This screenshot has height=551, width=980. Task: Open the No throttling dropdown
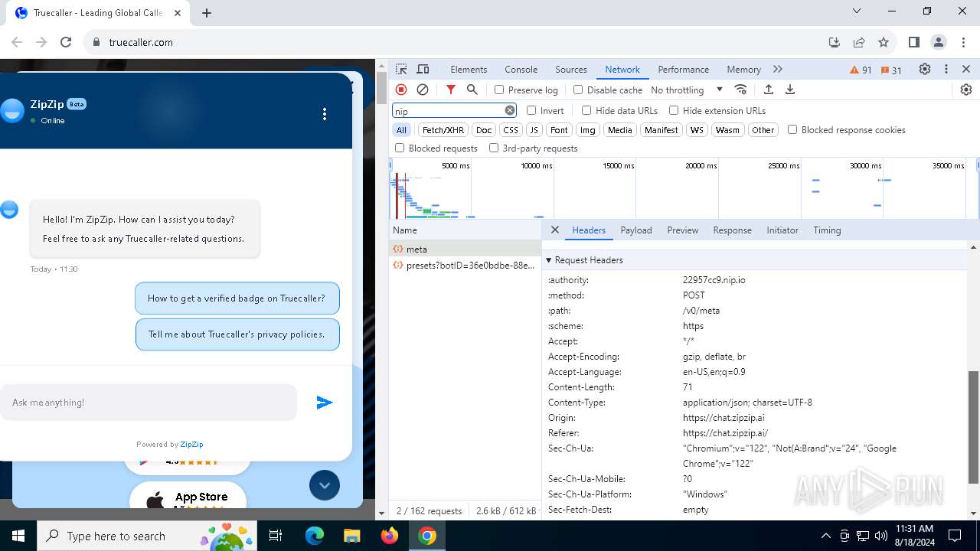pos(686,90)
